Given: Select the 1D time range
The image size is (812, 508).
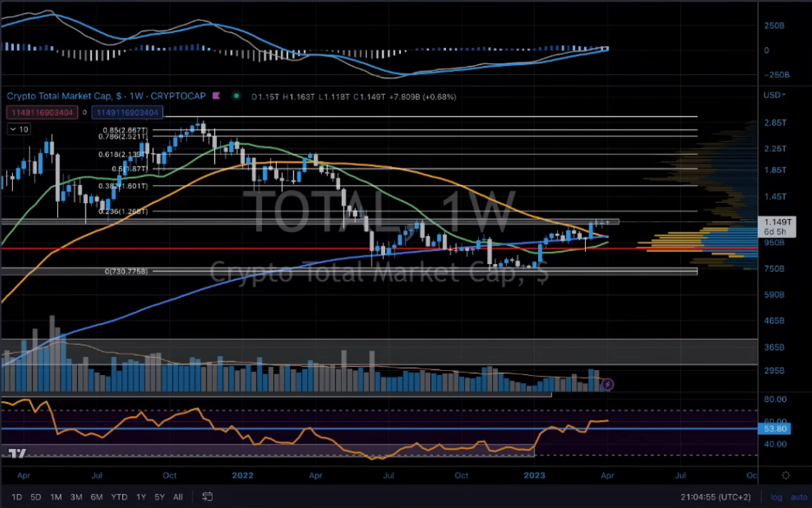Looking at the screenshot, I should coord(16,497).
